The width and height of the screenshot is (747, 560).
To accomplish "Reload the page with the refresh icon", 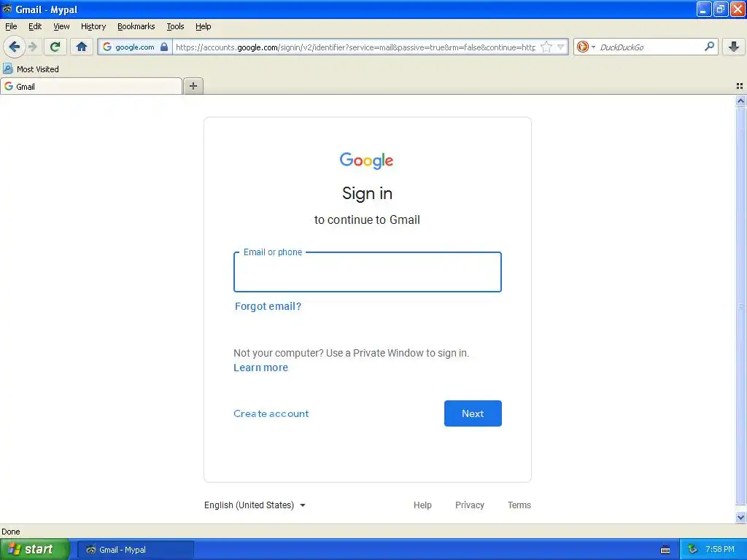I will (x=55, y=47).
